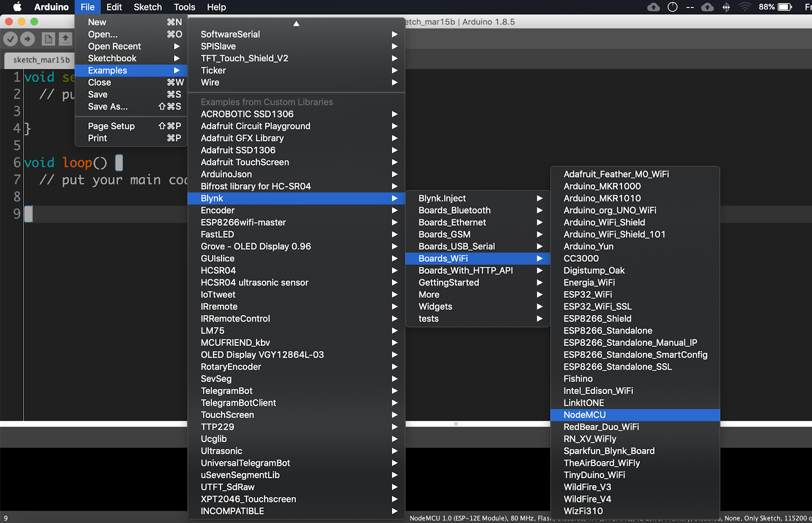Image resolution: width=812 pixels, height=523 pixels.
Task: Select Boards_With_HTTP_API in the Blynk submenu
Action: 478,271
